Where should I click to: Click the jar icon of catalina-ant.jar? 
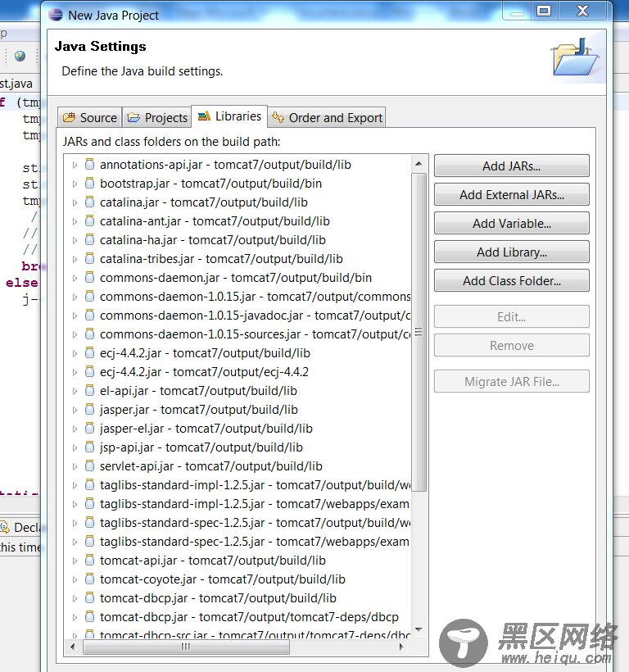[x=89, y=220]
